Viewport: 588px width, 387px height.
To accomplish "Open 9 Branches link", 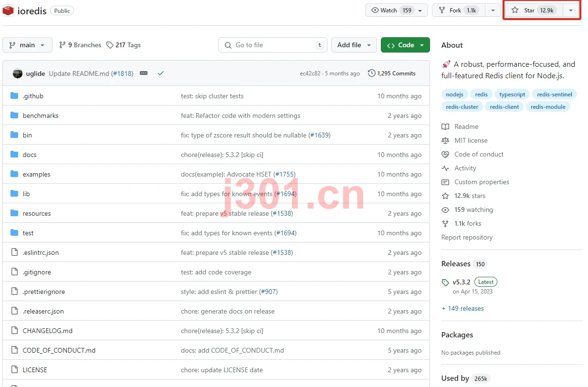I will tap(80, 45).
